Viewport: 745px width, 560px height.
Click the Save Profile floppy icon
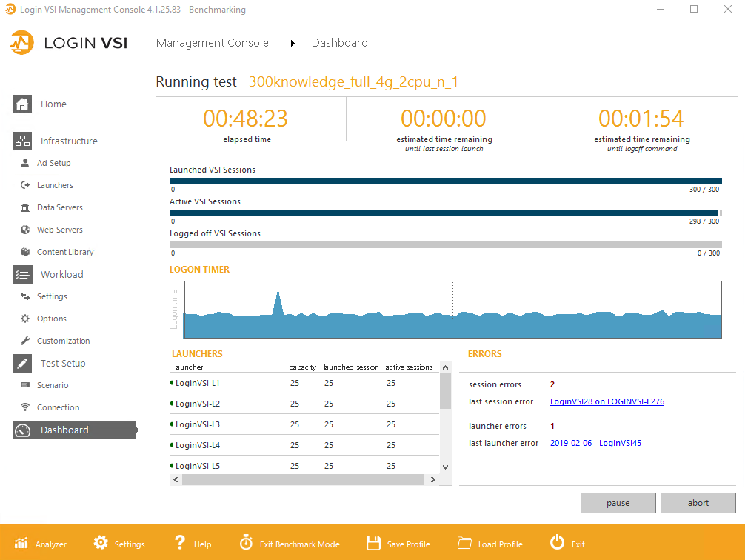(x=373, y=542)
